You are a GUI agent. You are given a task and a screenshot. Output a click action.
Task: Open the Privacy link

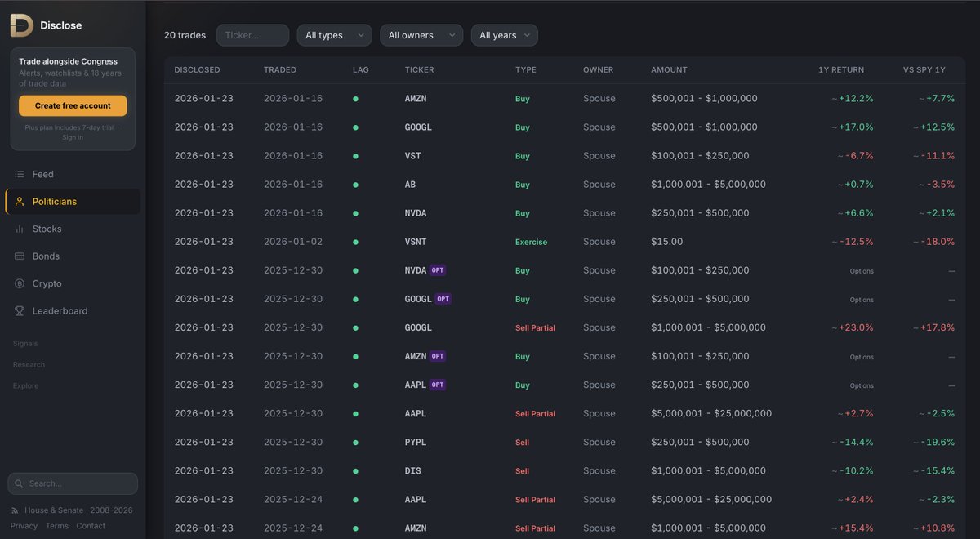click(24, 526)
